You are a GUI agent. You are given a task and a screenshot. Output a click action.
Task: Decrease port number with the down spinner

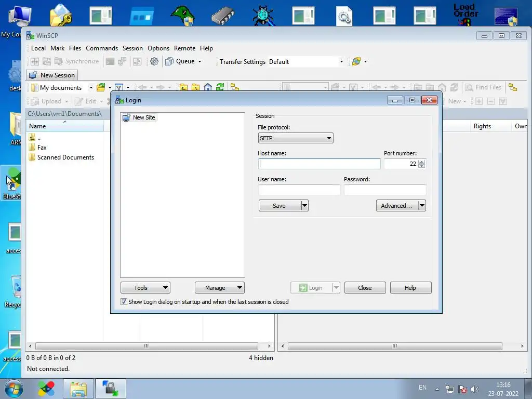421,166
